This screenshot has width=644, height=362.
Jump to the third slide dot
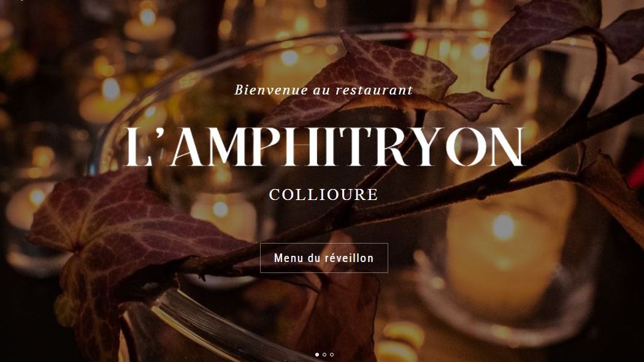click(331, 355)
